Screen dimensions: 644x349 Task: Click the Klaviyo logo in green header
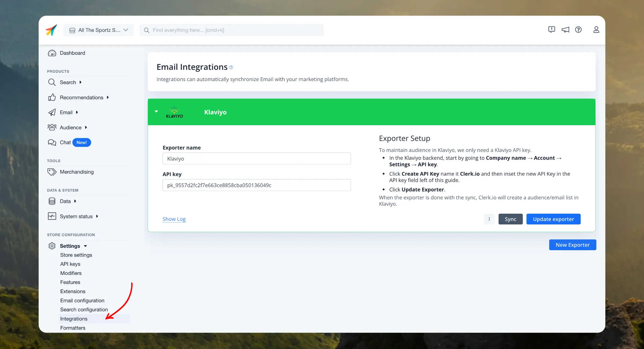174,112
